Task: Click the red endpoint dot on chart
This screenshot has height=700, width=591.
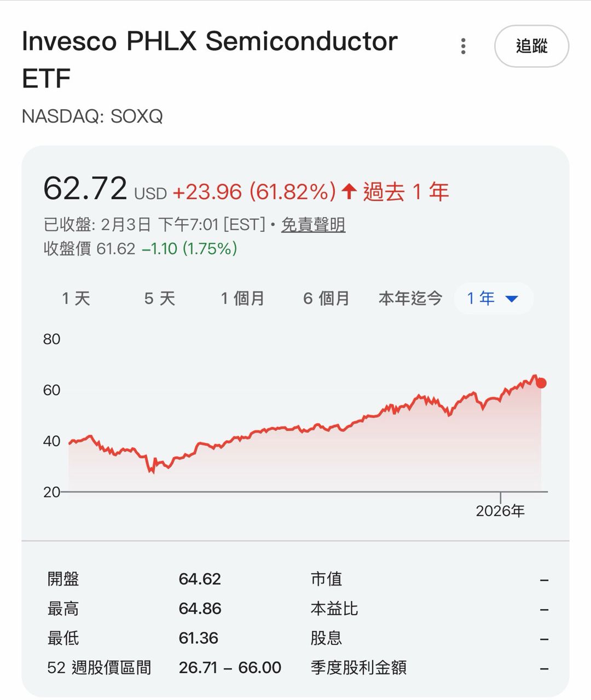Action: pyautogui.click(x=541, y=383)
